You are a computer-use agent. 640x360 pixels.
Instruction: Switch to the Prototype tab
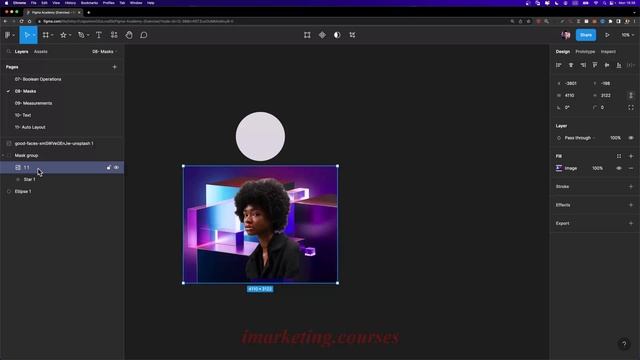(x=585, y=52)
